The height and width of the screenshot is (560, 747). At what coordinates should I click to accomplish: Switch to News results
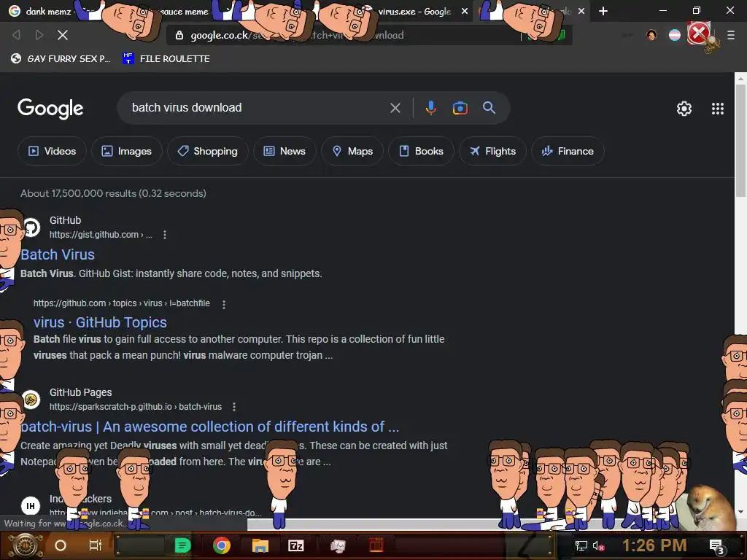point(285,151)
